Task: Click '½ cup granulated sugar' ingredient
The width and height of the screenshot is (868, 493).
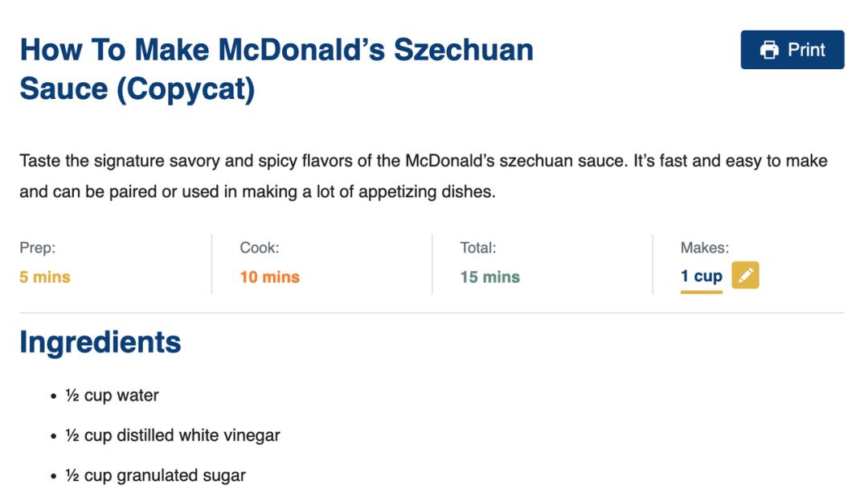Action: coord(156,475)
